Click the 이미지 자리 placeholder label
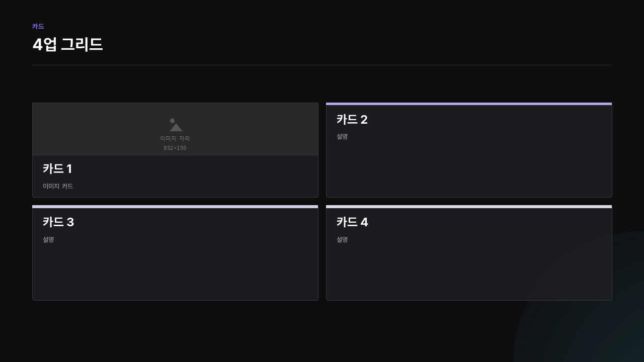Viewport: 644px width, 362px height. coord(175,138)
